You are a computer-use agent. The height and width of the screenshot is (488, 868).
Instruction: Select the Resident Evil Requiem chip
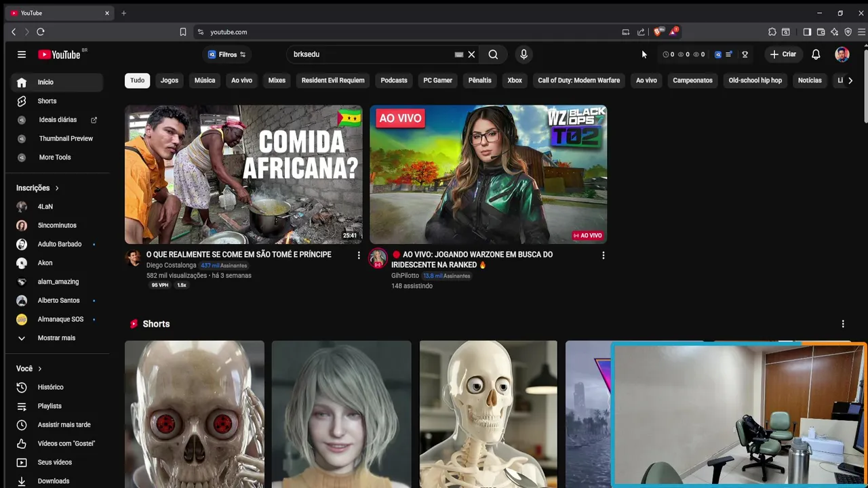pyautogui.click(x=333, y=80)
